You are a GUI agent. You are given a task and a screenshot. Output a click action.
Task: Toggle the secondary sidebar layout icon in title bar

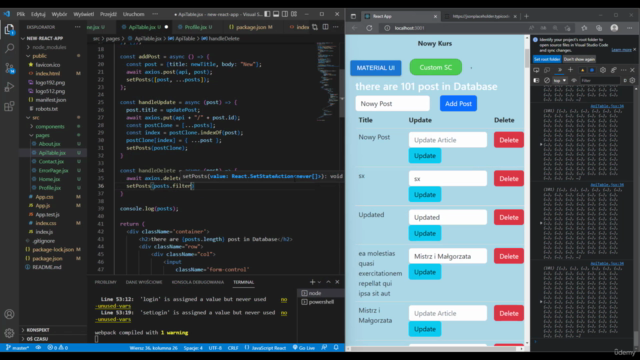285,14
